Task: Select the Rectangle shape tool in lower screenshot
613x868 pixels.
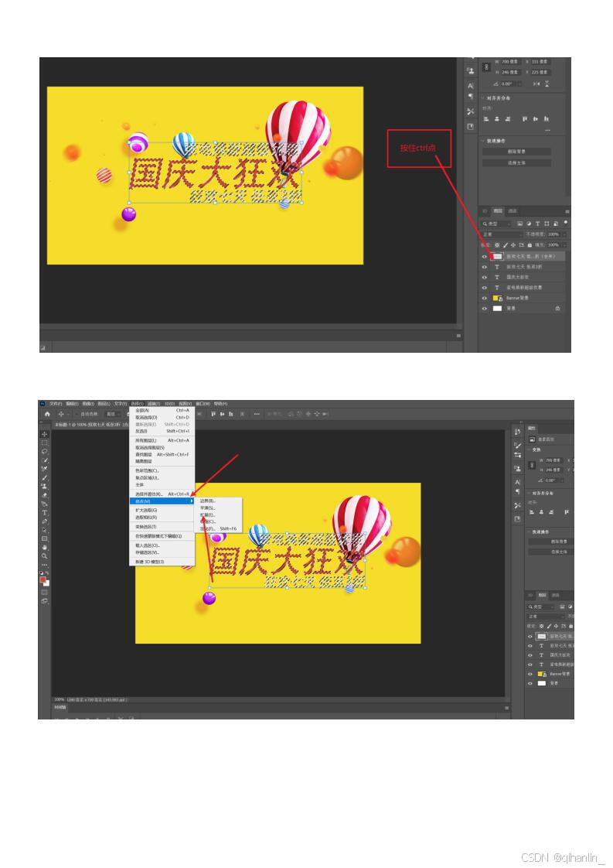Action: click(44, 538)
